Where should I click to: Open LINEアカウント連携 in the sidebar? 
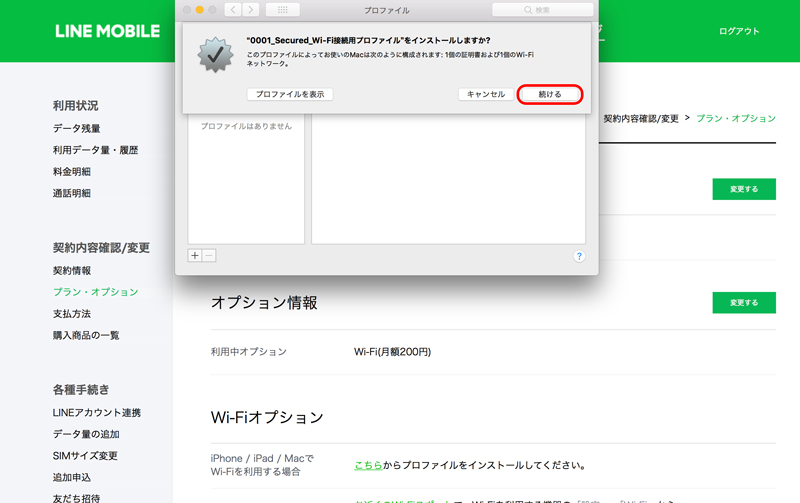click(x=97, y=413)
